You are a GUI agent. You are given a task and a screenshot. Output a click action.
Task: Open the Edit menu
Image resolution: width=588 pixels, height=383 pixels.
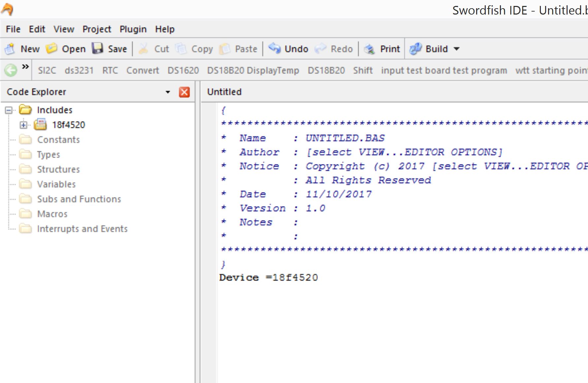37,29
